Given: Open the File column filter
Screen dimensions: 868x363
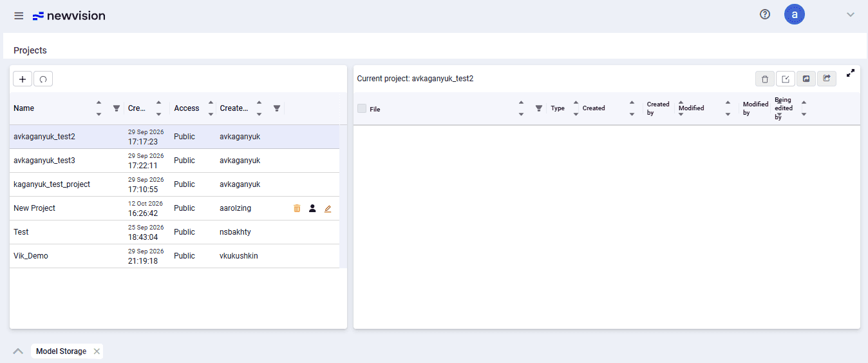Looking at the screenshot, I should click(539, 108).
